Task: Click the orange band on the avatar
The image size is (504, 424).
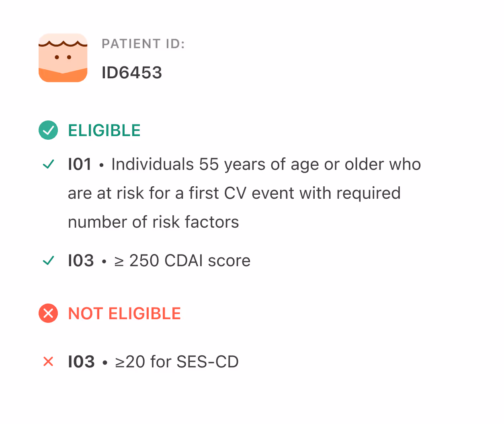Action: click(x=63, y=76)
